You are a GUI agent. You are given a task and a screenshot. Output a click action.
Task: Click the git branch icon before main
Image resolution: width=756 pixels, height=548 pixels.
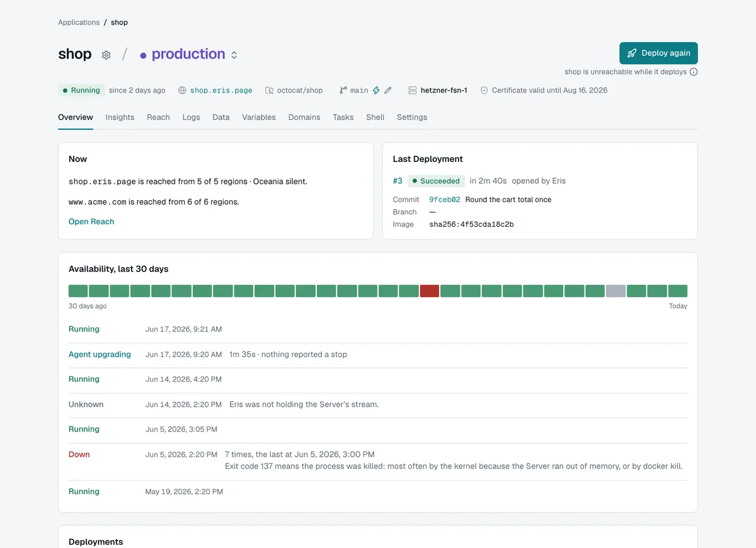pos(343,90)
